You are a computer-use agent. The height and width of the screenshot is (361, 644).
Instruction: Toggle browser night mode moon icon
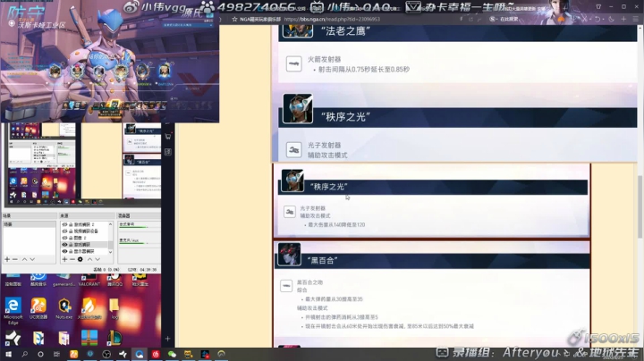click(x=611, y=20)
